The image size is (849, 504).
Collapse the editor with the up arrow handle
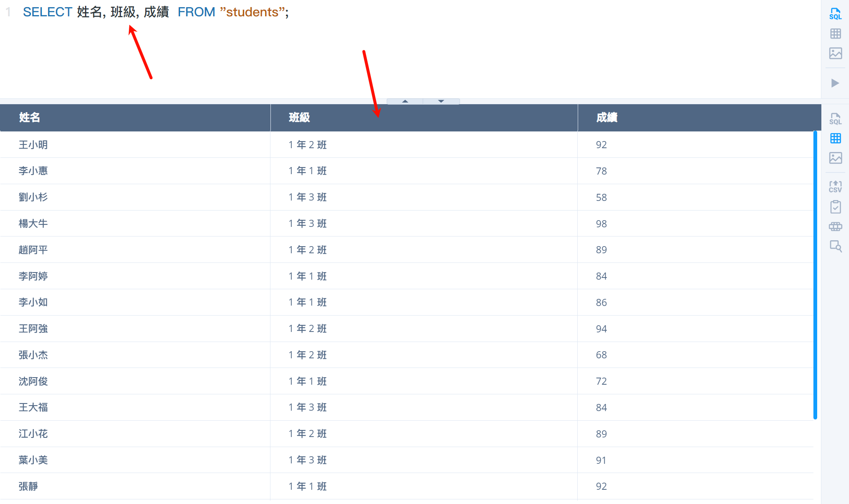point(405,101)
